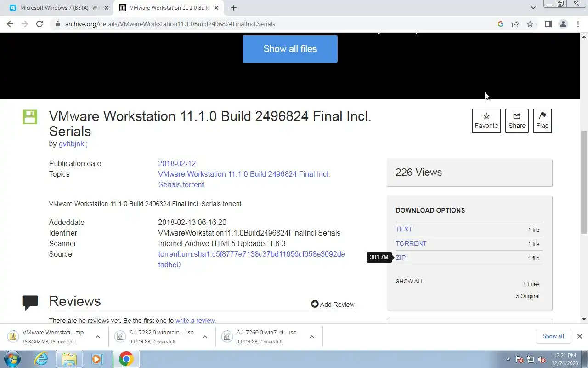Click the scrollbar down arrow
588x368 pixels.
click(584, 319)
